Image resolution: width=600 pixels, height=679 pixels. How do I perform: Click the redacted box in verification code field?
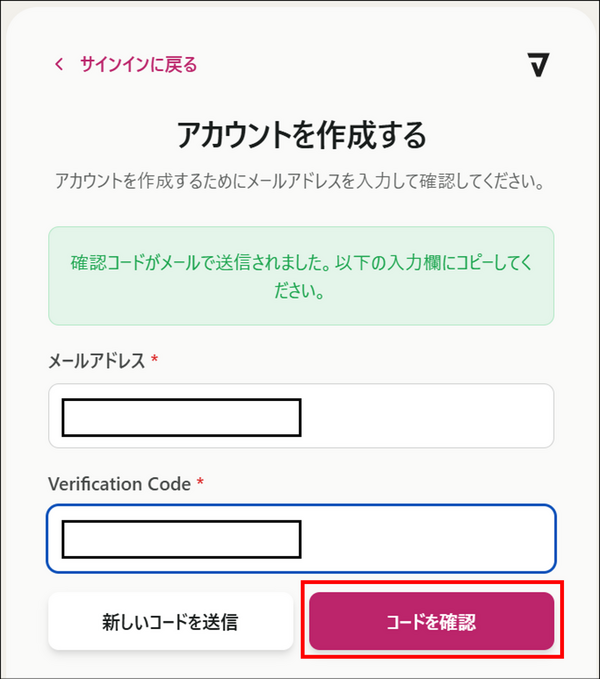pos(181,539)
